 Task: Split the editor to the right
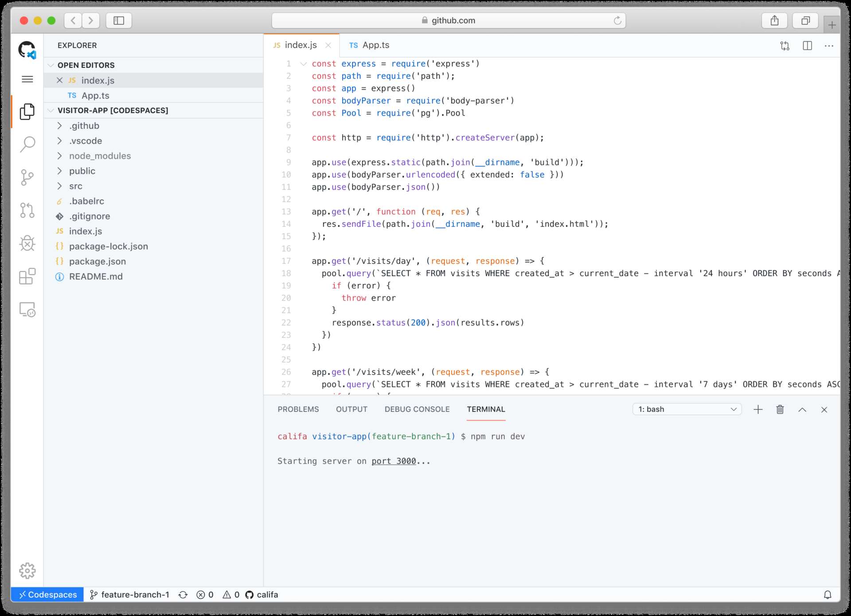point(807,46)
